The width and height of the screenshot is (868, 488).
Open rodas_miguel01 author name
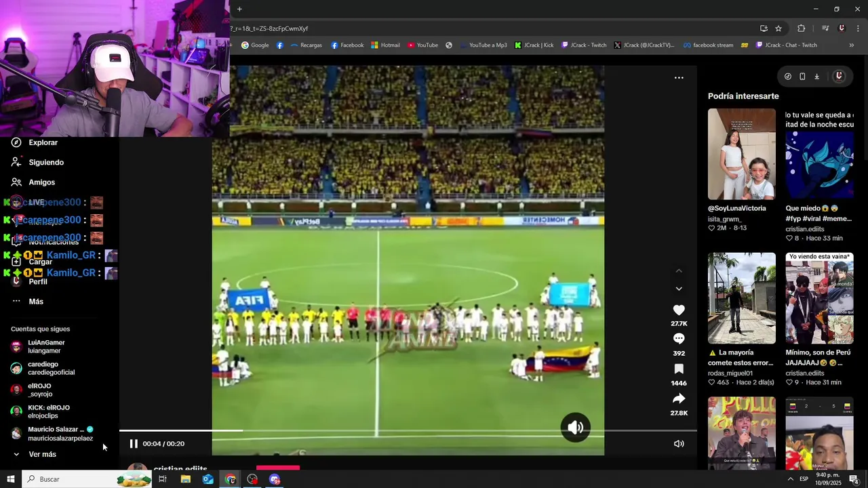coord(730,373)
